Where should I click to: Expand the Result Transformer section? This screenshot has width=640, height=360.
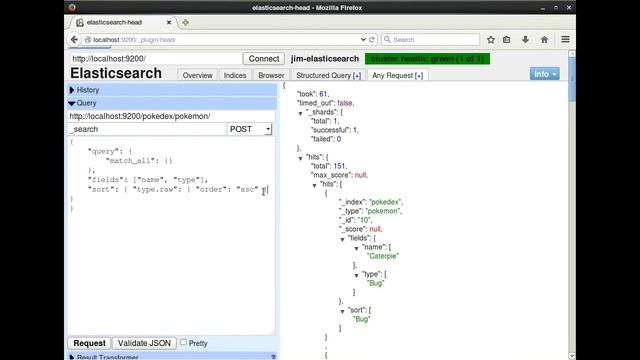[172, 357]
